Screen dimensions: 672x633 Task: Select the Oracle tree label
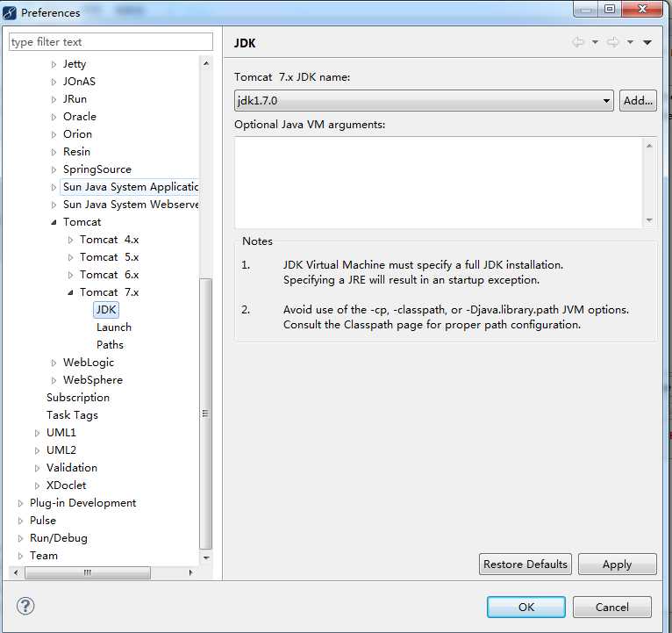pyautogui.click(x=80, y=117)
